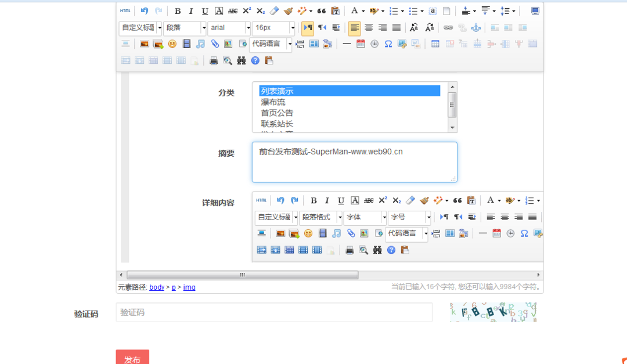Click calendar date icon in outer editor

point(361,44)
